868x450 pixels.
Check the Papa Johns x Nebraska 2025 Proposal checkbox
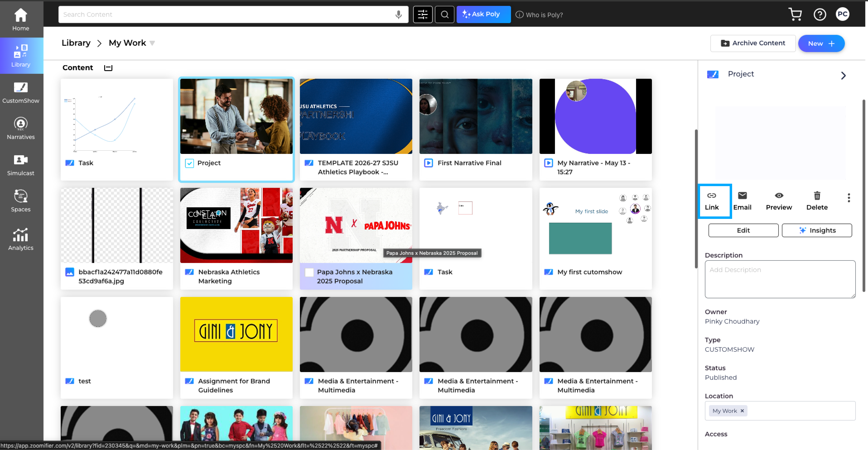click(x=309, y=272)
